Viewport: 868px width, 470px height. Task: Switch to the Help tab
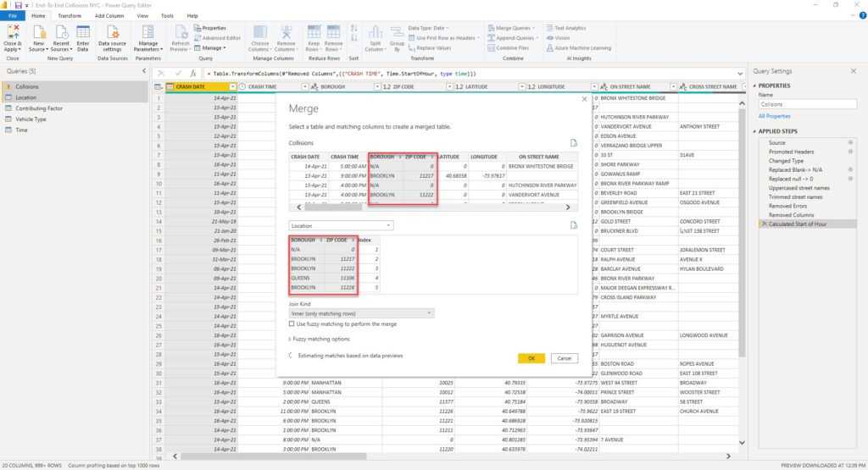192,16
